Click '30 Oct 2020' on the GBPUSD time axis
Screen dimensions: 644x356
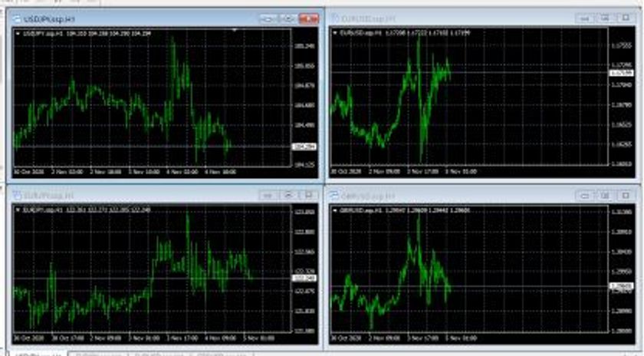click(346, 338)
